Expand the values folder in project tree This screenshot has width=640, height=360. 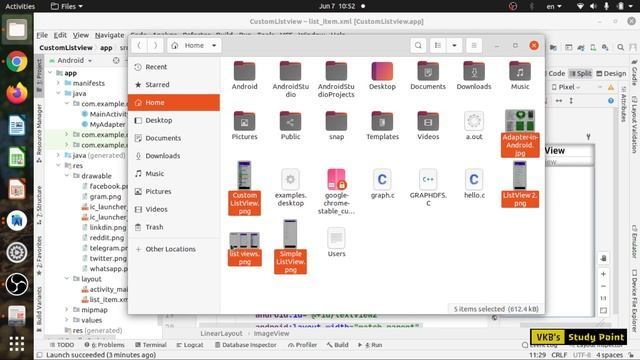(67, 320)
